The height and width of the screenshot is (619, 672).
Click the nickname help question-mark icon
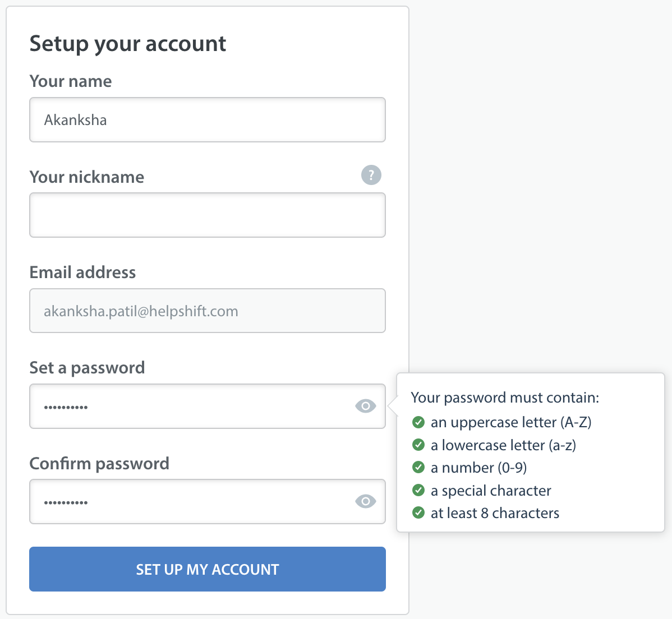click(x=371, y=175)
